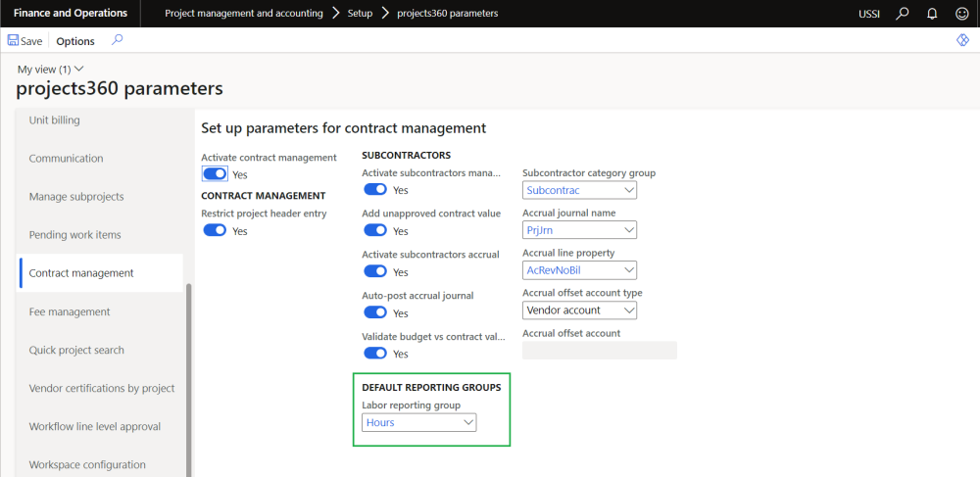This screenshot has width=980, height=477.
Task: Open the Fee management tab
Action: [70, 311]
